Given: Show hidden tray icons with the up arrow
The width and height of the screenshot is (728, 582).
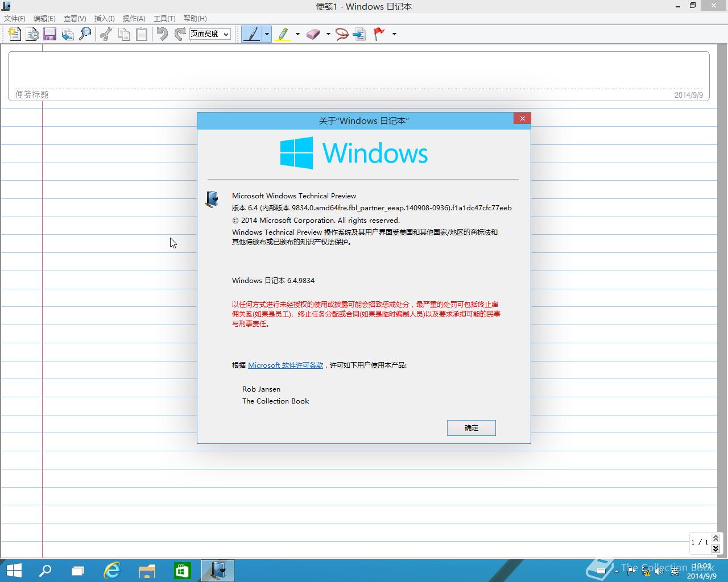Looking at the screenshot, I should click(x=617, y=571).
